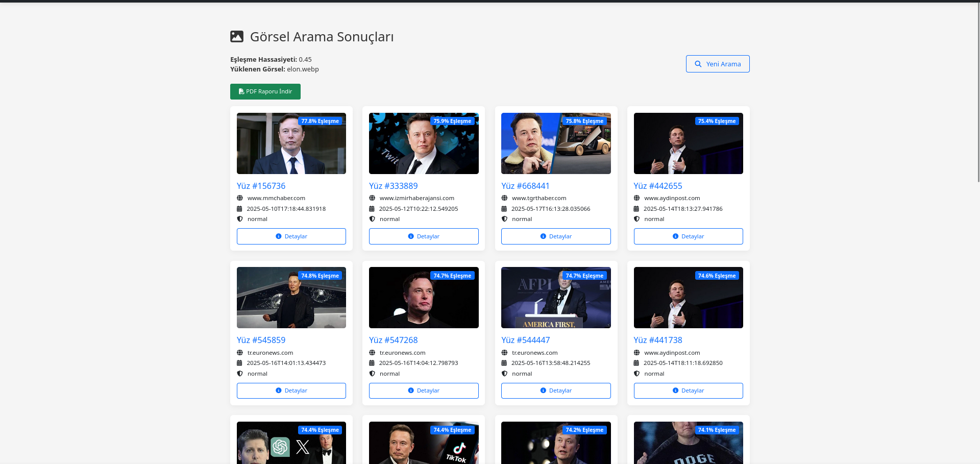Click the shield icon beside normal on Yüz #668441
The height and width of the screenshot is (464, 980).
click(x=504, y=218)
